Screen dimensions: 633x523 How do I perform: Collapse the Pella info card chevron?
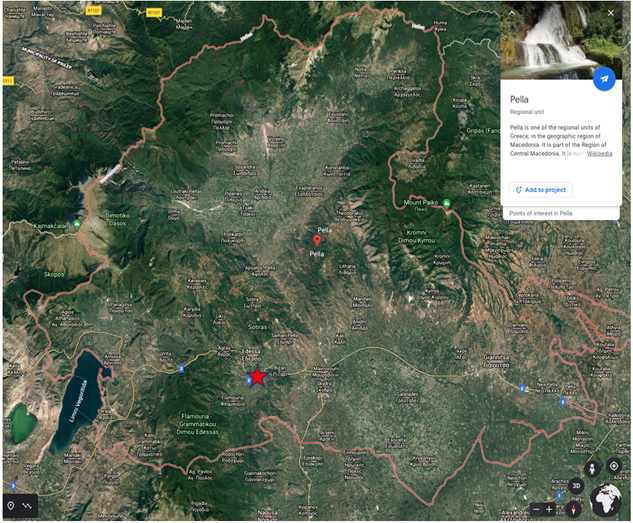(x=511, y=13)
